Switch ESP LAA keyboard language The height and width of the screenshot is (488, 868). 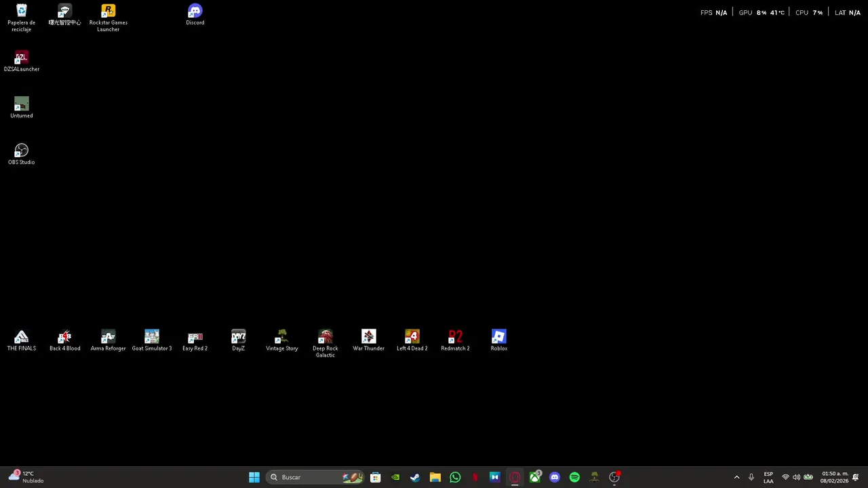768,477
